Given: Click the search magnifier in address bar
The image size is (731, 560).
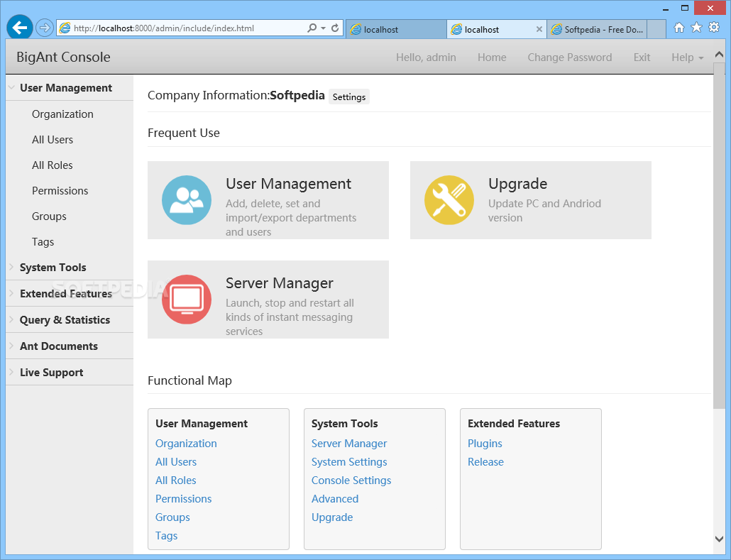Looking at the screenshot, I should [x=312, y=28].
